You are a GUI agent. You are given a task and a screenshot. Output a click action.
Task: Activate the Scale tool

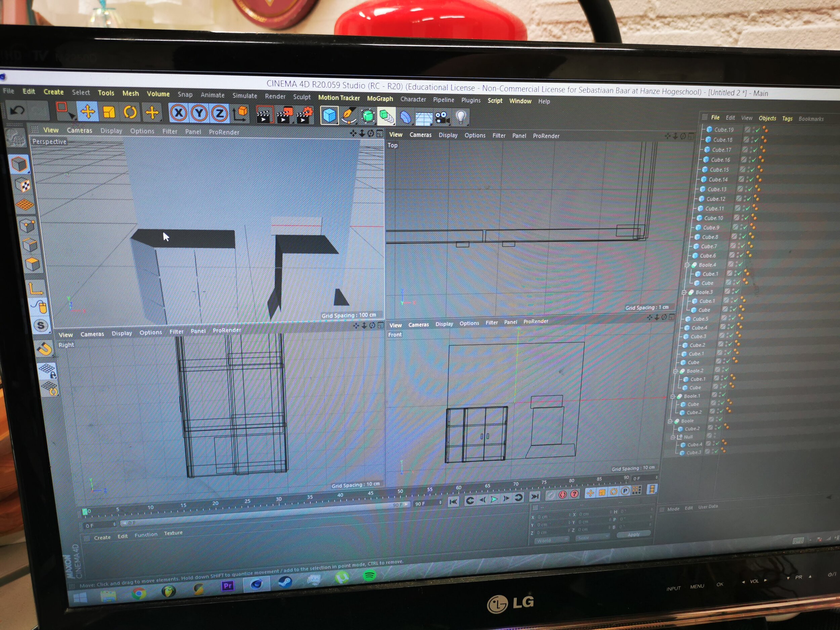click(109, 112)
